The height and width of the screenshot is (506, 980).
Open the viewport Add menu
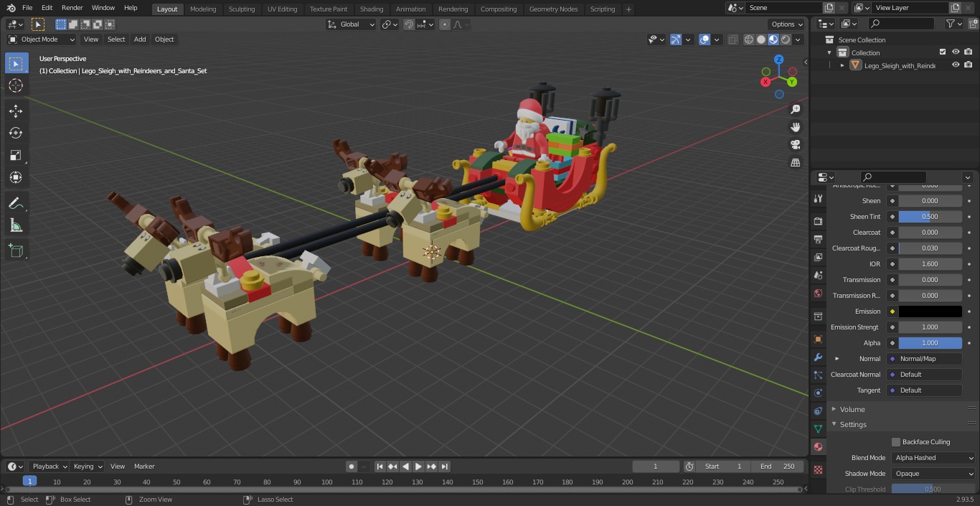(140, 39)
